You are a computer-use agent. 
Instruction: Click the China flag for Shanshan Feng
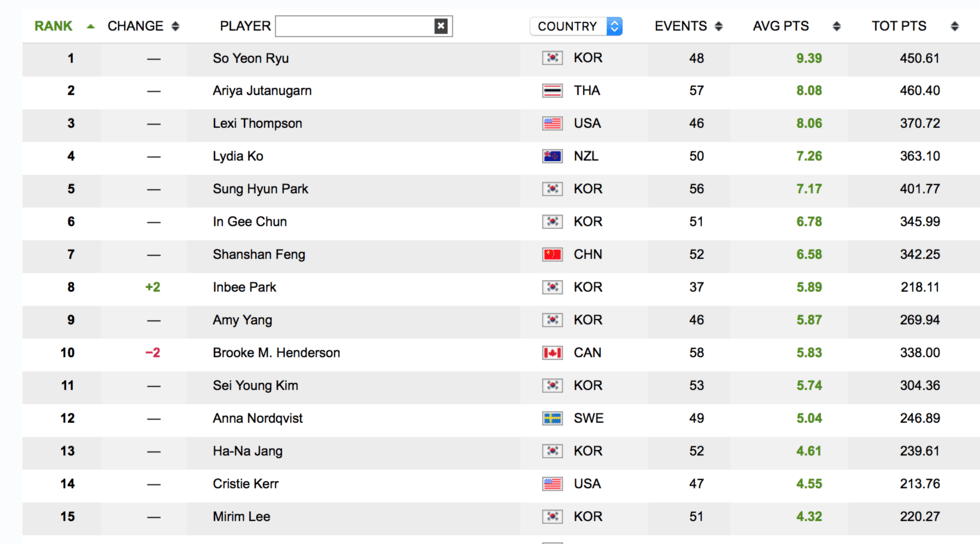(x=552, y=254)
